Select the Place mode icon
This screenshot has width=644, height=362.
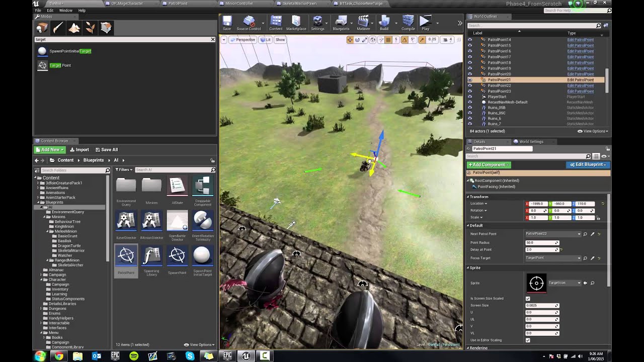tap(42, 28)
